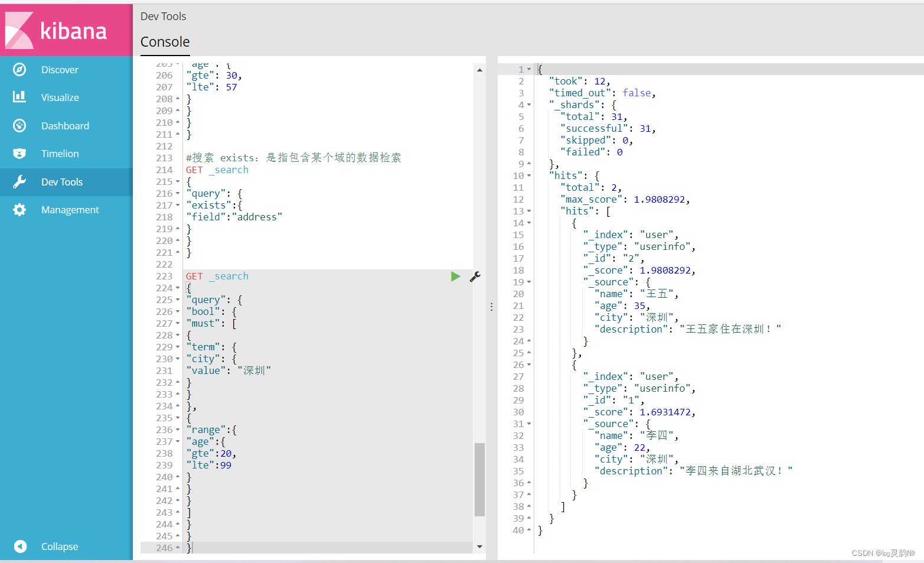
Task: Open Dashboard gauge icon
Action: coord(19,125)
